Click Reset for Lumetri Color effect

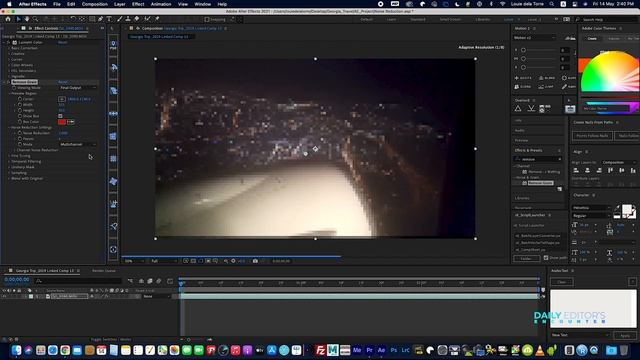[62, 42]
